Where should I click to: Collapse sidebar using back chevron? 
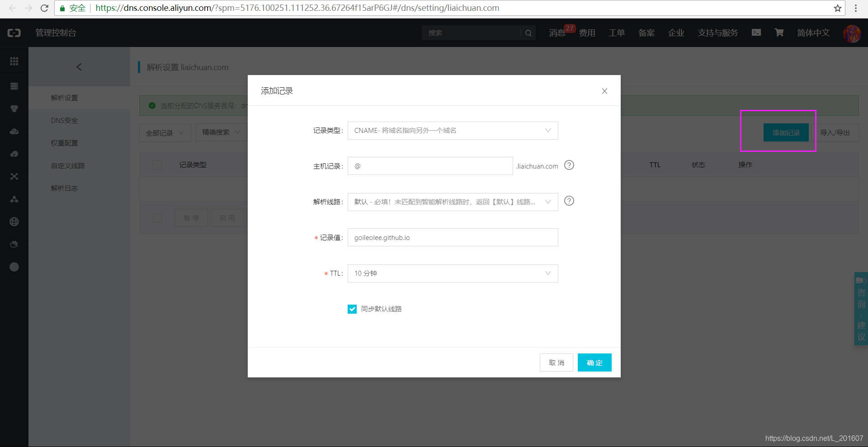point(79,67)
